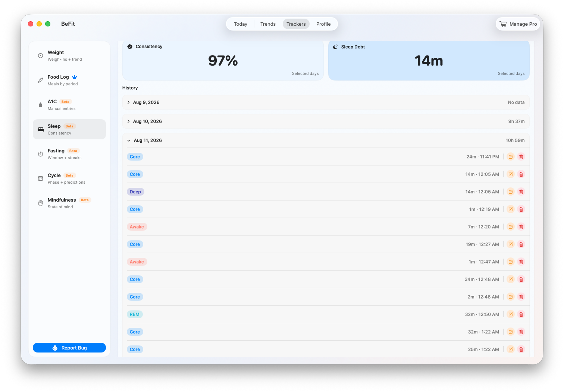Delete the 19m 12:27 AM Core entry

(x=521, y=244)
